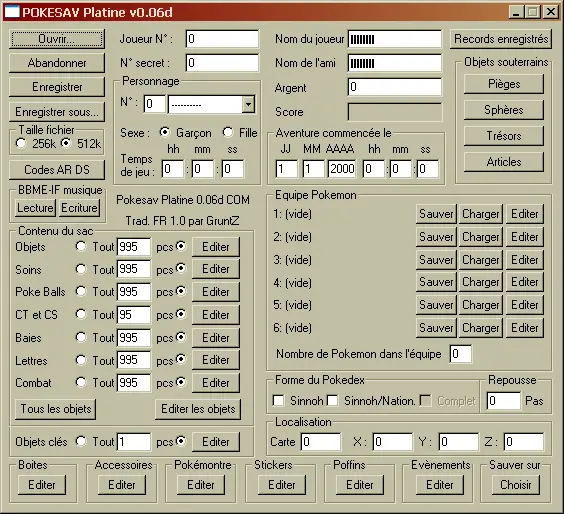Image resolution: width=564 pixels, height=514 pixels.
Task: Click the Lettres quantity field
Action: pos(134,360)
